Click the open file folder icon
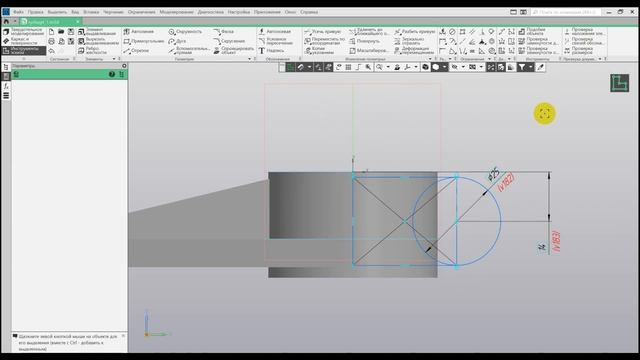640x360 pixels. (61, 31)
